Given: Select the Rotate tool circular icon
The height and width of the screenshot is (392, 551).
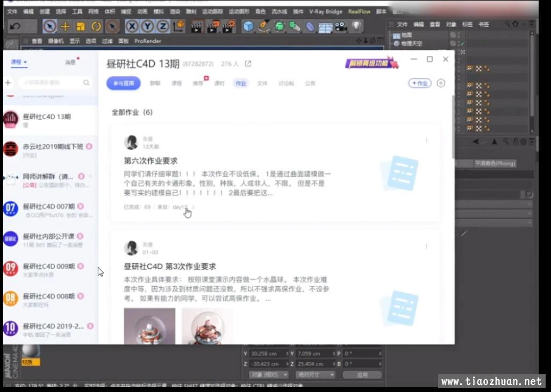Looking at the screenshot, I should pyautogui.click(x=96, y=26).
